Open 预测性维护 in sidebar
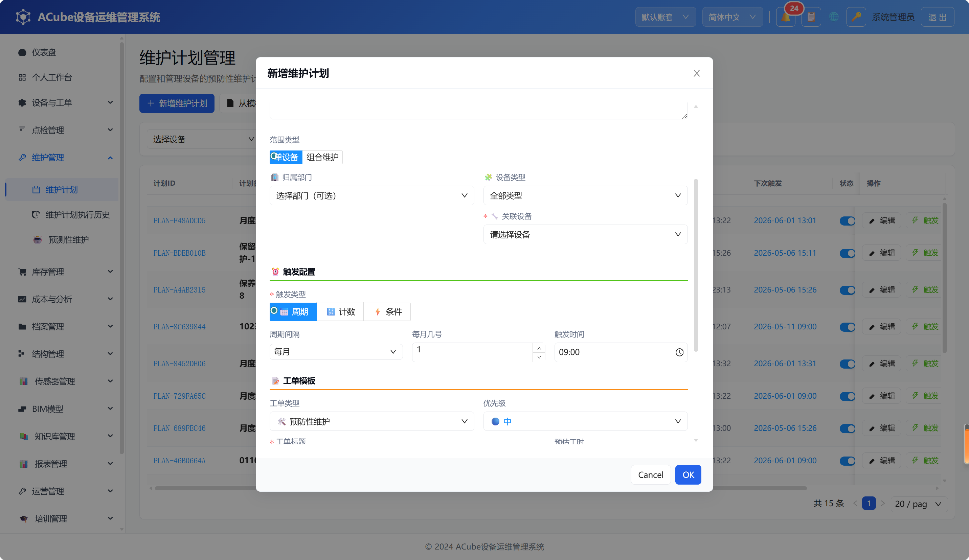 point(61,239)
